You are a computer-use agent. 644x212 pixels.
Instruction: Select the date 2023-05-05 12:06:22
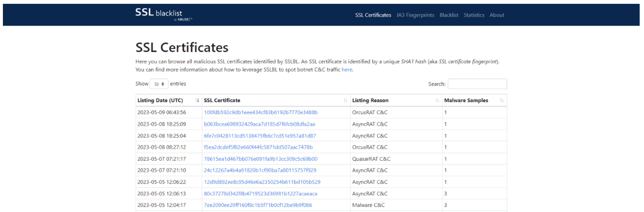click(162, 182)
